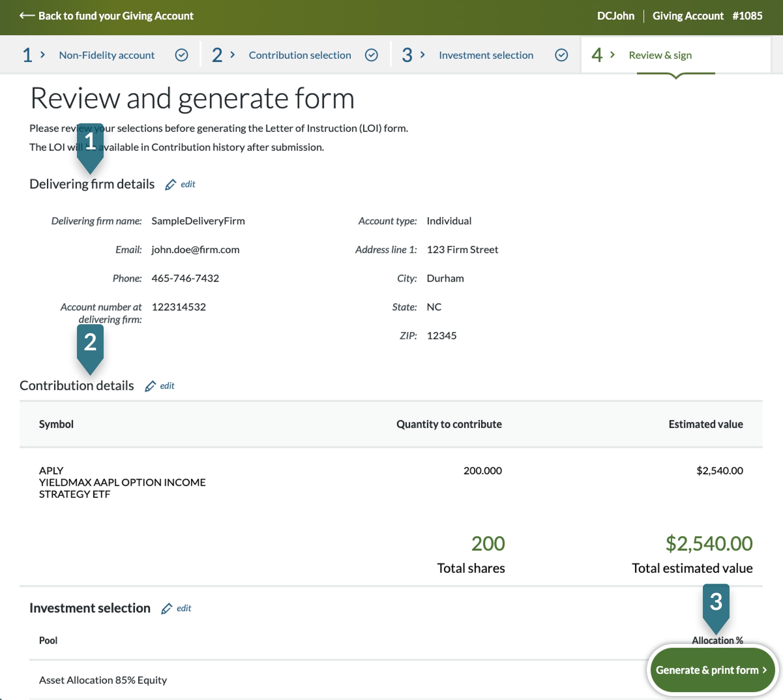Click Estimated value column header
Viewport: 783px width, 700px height.
click(705, 424)
